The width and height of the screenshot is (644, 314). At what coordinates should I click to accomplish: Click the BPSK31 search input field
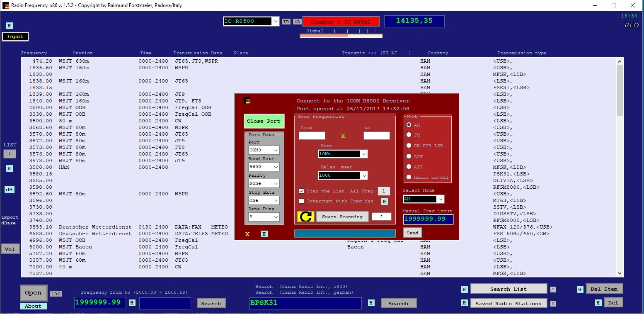click(305, 303)
